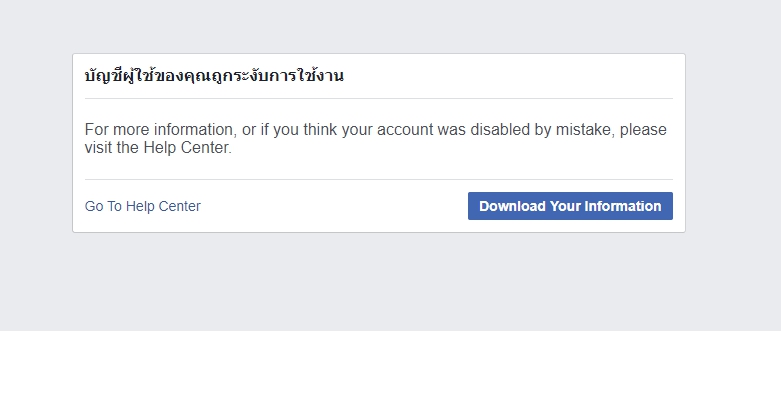Click the Go To Help Center link
This screenshot has height=409, width=781.
[143, 206]
